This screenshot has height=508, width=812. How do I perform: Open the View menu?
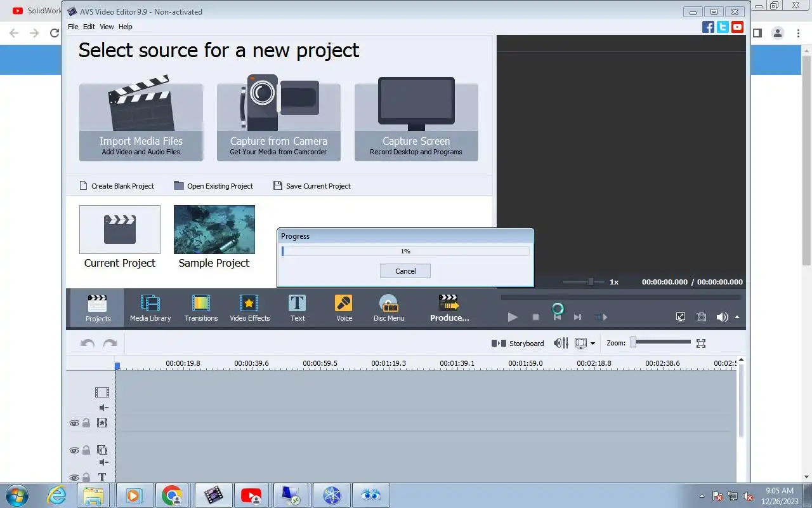[x=107, y=27]
